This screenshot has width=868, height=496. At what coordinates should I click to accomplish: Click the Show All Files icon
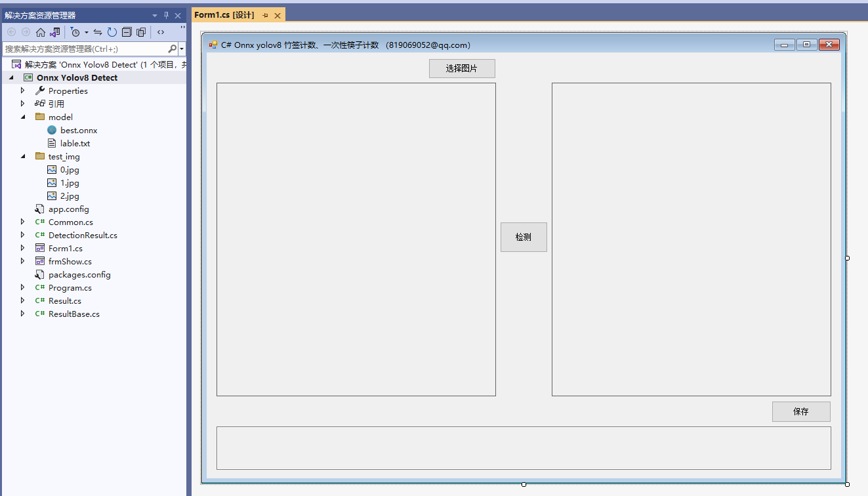click(141, 32)
